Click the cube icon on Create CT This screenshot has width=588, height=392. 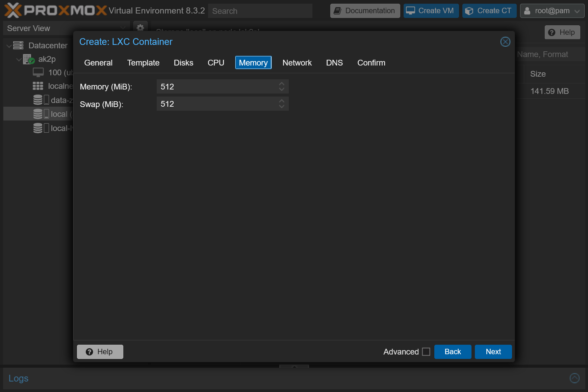click(x=469, y=11)
